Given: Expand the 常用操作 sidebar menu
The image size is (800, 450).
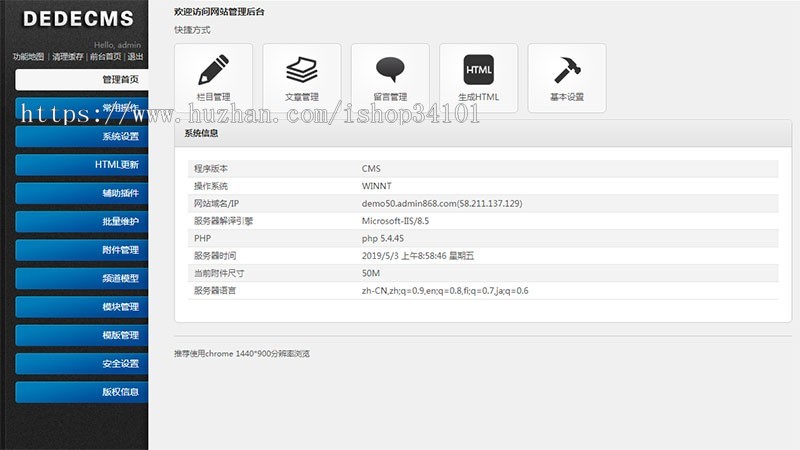Looking at the screenshot, I should pyautogui.click(x=82, y=108).
